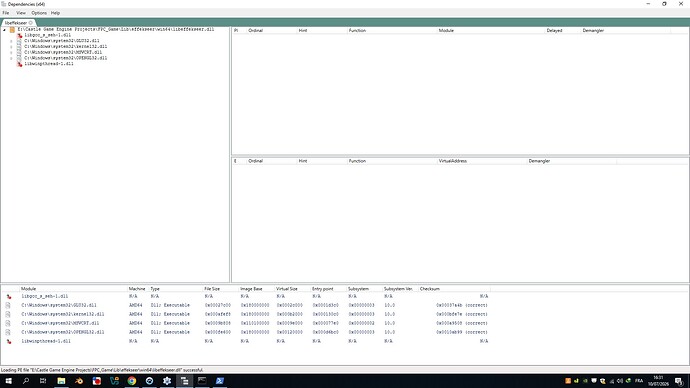The width and height of the screenshot is (690, 388).
Task: Click libgcc_s_seh-1.dll error icon in module list
Action: coord(8,296)
